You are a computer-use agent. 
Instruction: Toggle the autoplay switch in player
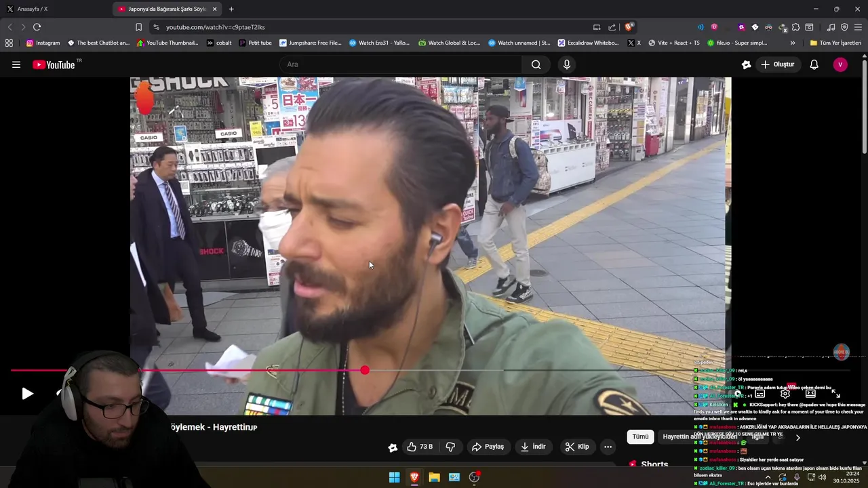(x=736, y=393)
